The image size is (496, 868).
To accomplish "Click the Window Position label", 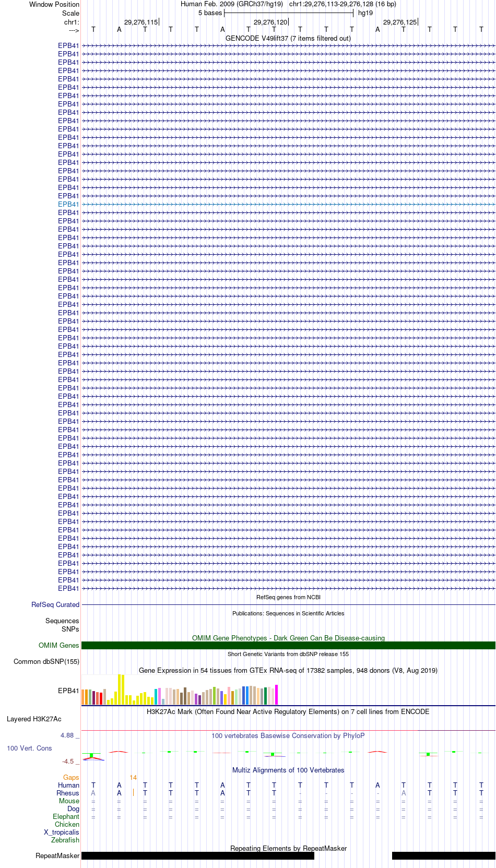I will pos(54,4).
